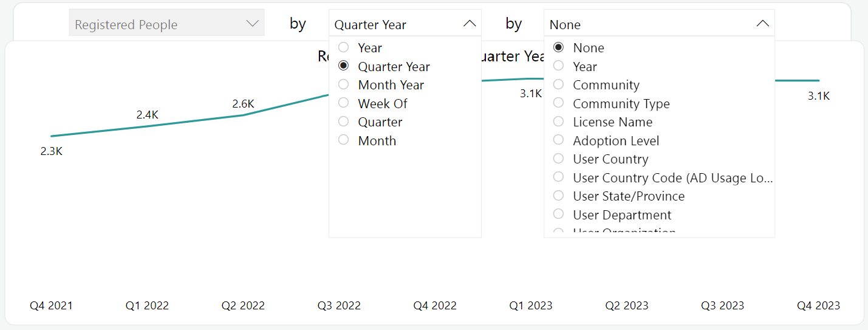Image resolution: width=868 pixels, height=330 pixels.
Task: Open the Registered People dropdown
Action: 166,24
